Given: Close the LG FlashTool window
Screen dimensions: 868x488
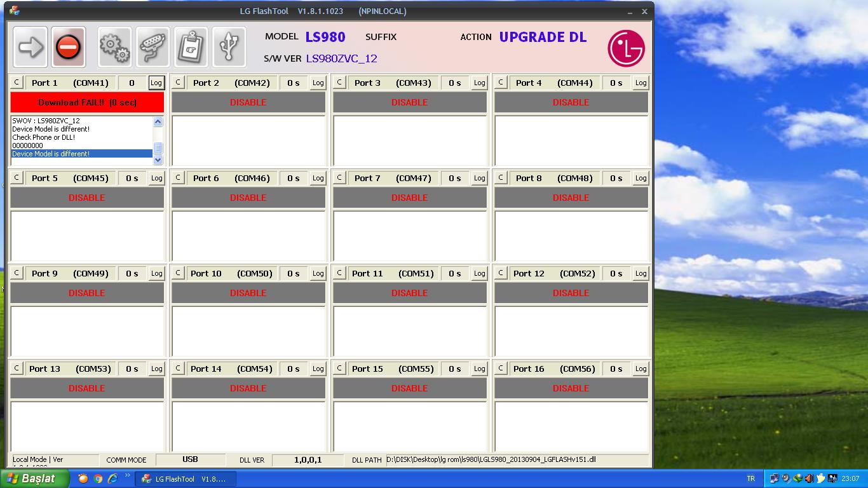Looking at the screenshot, I should coord(644,11).
